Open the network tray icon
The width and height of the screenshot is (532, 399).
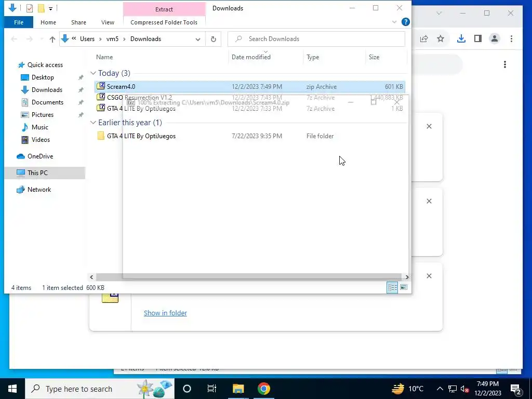[453, 389]
